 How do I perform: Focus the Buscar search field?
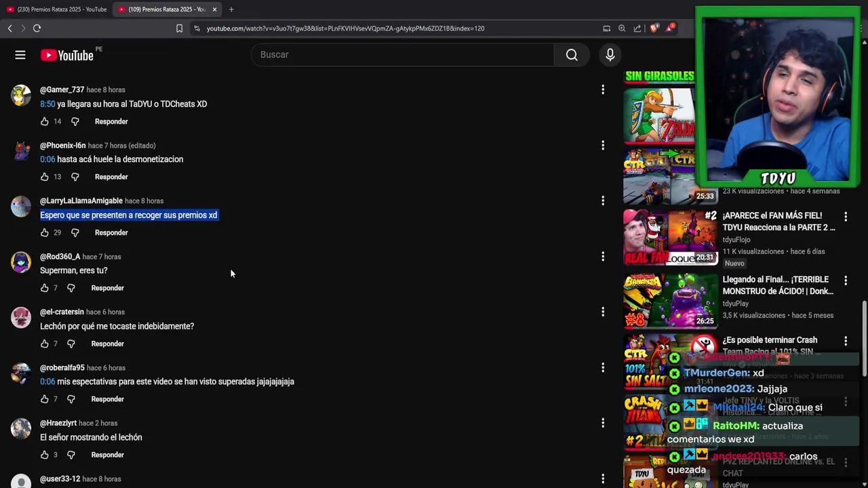coord(403,55)
